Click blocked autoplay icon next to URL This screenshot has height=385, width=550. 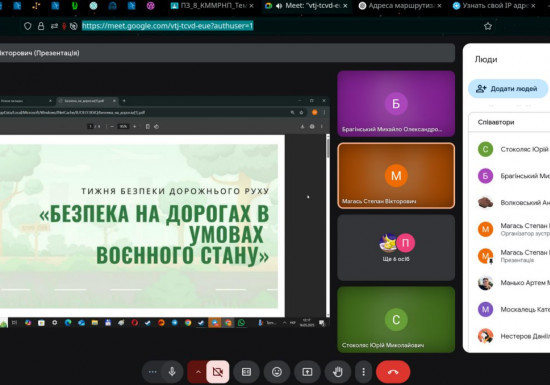(73, 26)
